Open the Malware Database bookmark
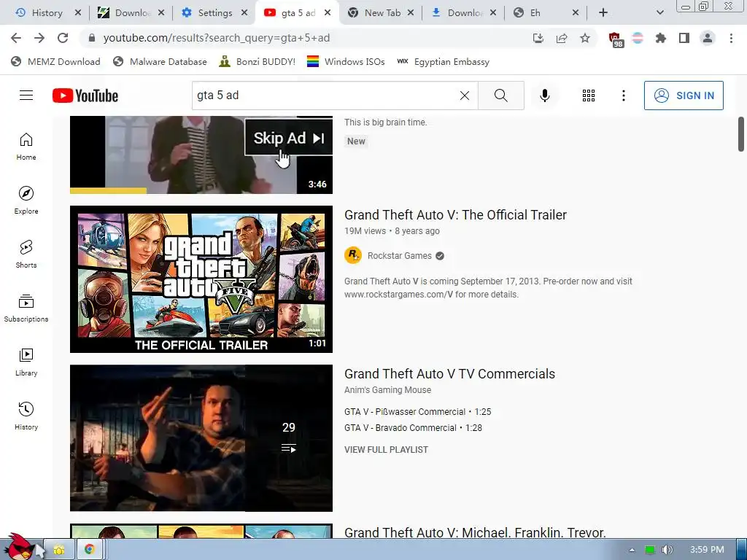Viewport: 747px width, 560px height. (x=160, y=61)
